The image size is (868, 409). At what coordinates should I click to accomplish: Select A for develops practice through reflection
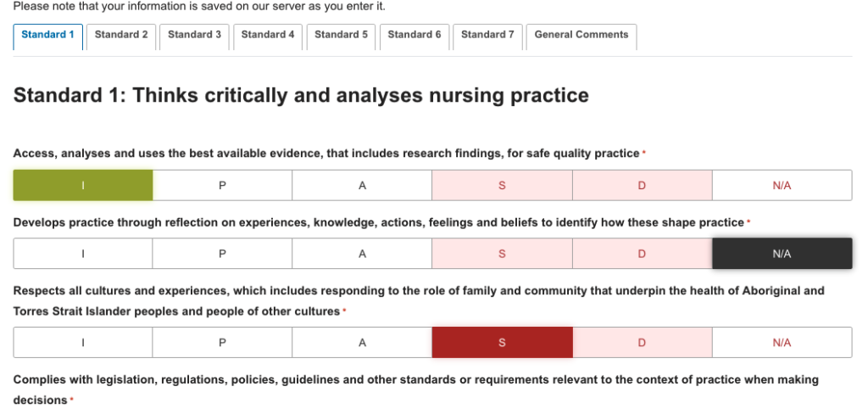click(x=362, y=254)
